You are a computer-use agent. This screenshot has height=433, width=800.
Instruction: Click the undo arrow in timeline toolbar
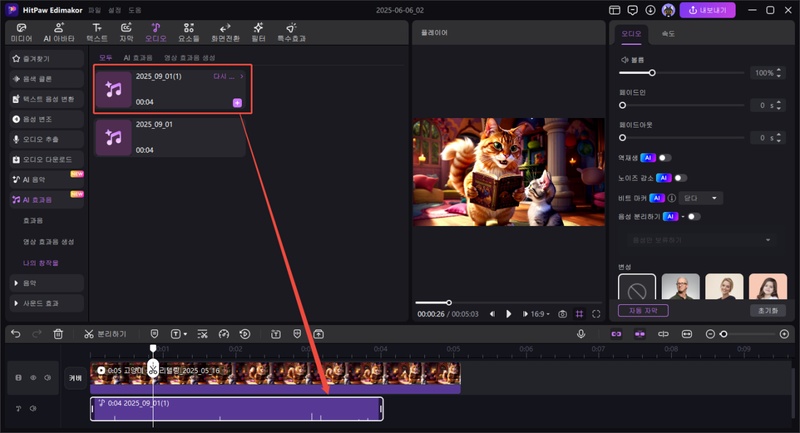pyautogui.click(x=16, y=334)
